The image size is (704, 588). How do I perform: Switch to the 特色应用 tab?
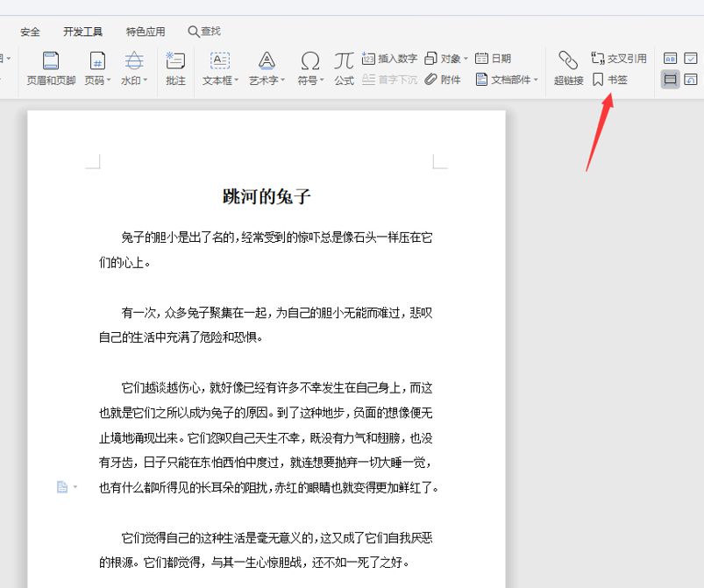click(146, 32)
